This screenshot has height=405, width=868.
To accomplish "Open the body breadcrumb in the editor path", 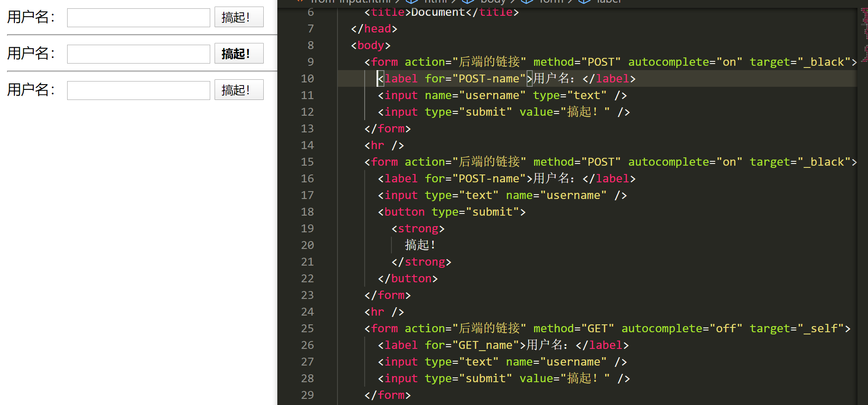I will pyautogui.click(x=488, y=1).
